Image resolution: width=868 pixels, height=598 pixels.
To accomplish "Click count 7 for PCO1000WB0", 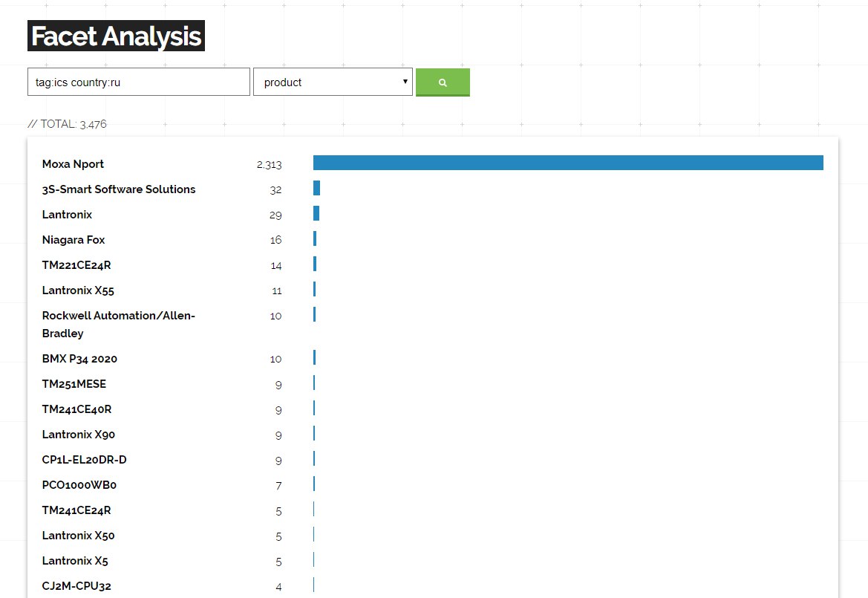I will (278, 486).
